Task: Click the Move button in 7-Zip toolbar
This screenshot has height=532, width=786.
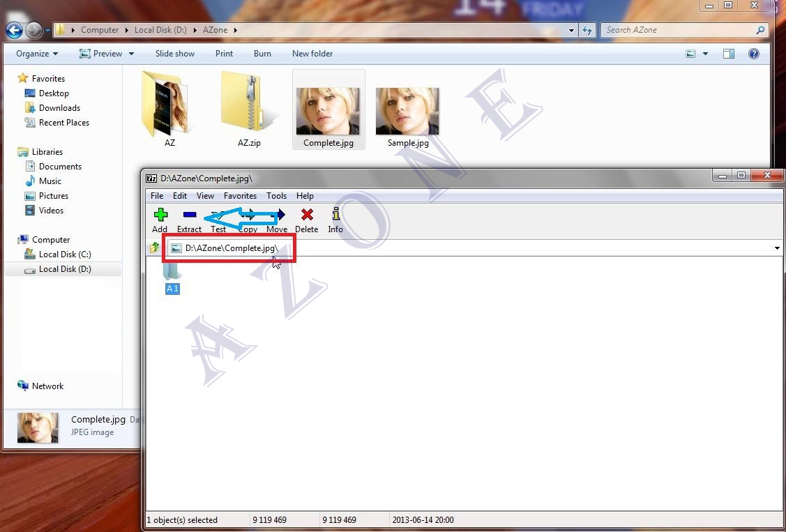Action: (277, 221)
